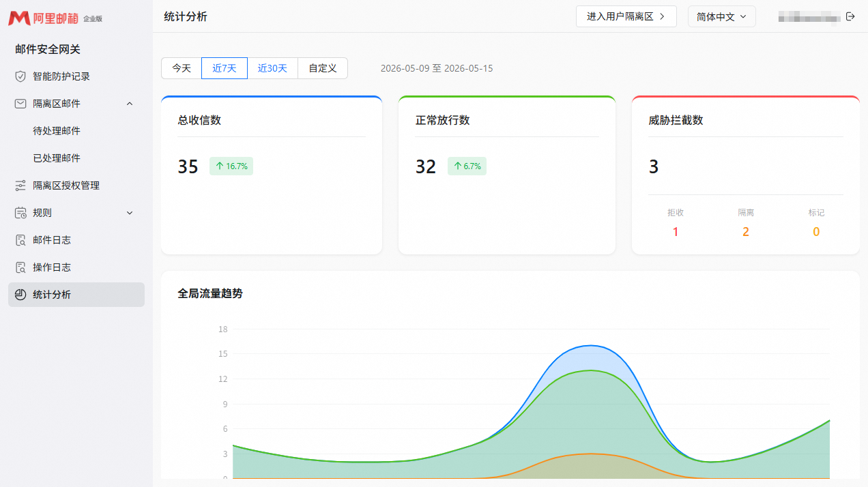
Task: Click the 正常放行数 card title
Action: (x=443, y=120)
